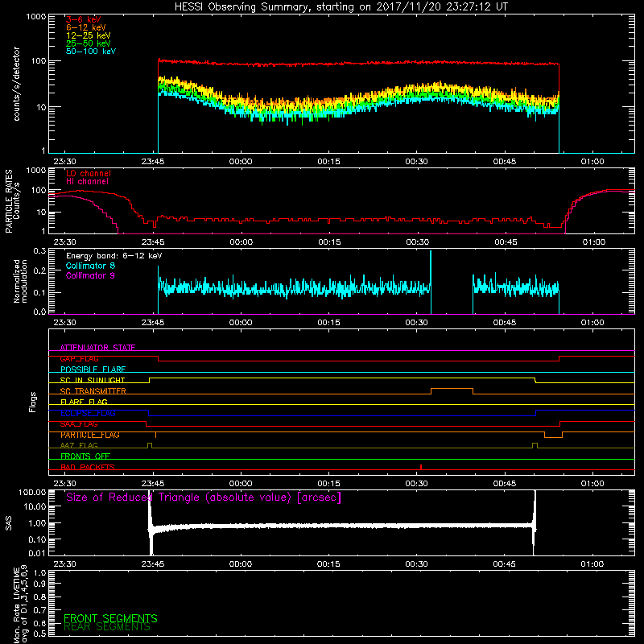Click the red tick mark on BAD_PACKETS line
644x644 pixels.
(421, 467)
